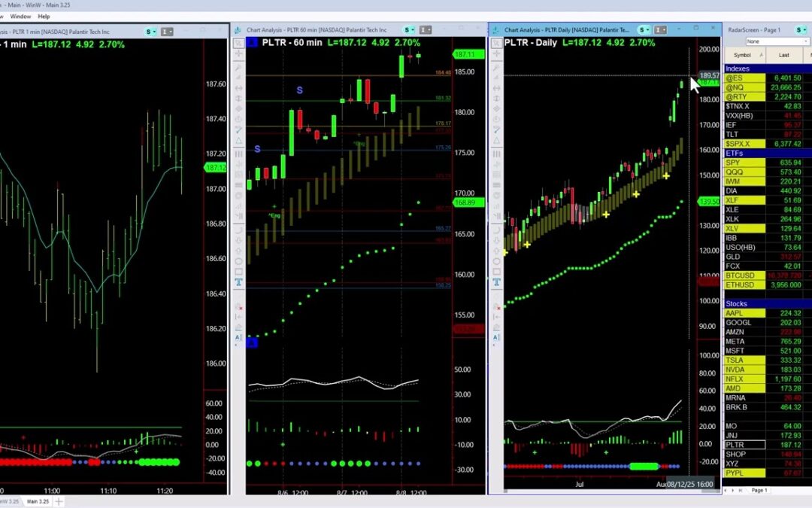Click the Stocks group header in RadarScreen
812x508 pixels.
coord(768,304)
